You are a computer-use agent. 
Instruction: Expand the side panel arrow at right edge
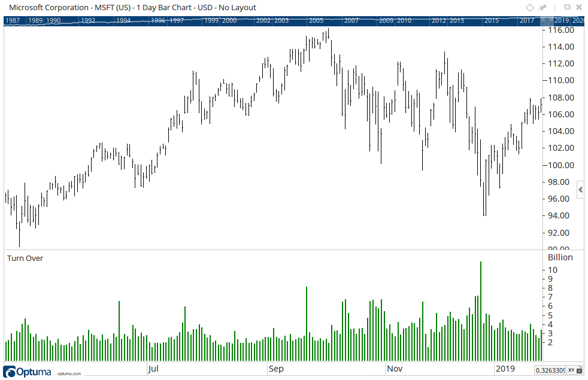coord(580,190)
